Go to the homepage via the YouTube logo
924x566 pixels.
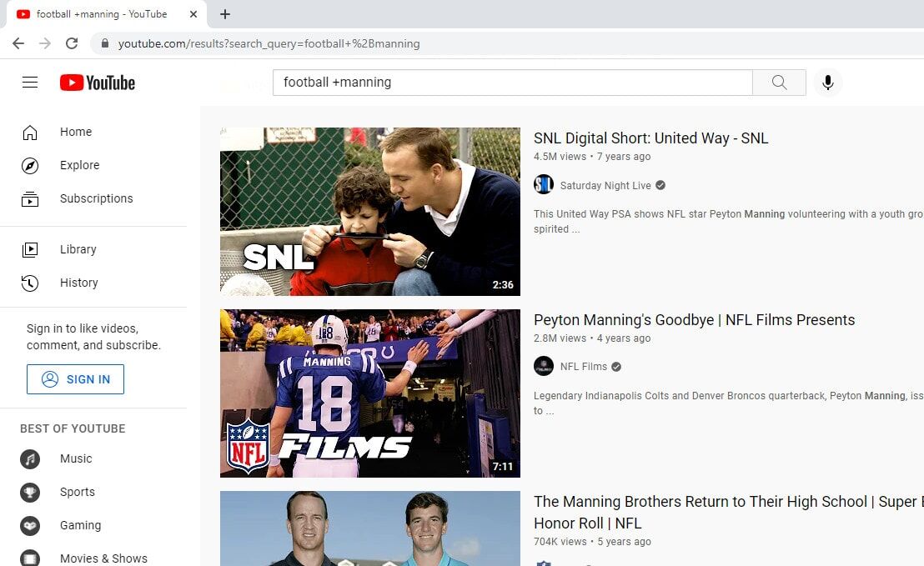click(97, 83)
